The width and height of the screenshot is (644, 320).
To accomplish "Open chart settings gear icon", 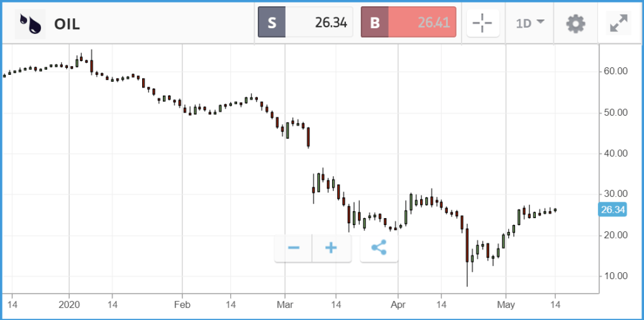I will 575,24.
